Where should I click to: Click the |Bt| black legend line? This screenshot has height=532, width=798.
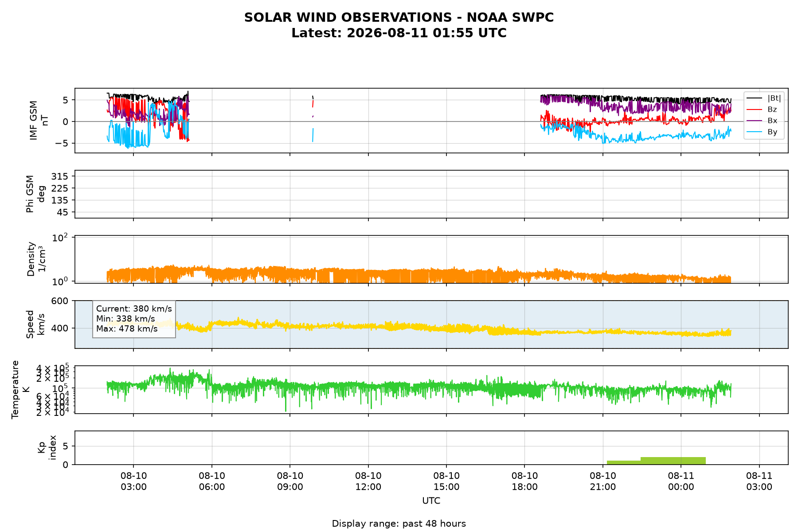click(755, 98)
